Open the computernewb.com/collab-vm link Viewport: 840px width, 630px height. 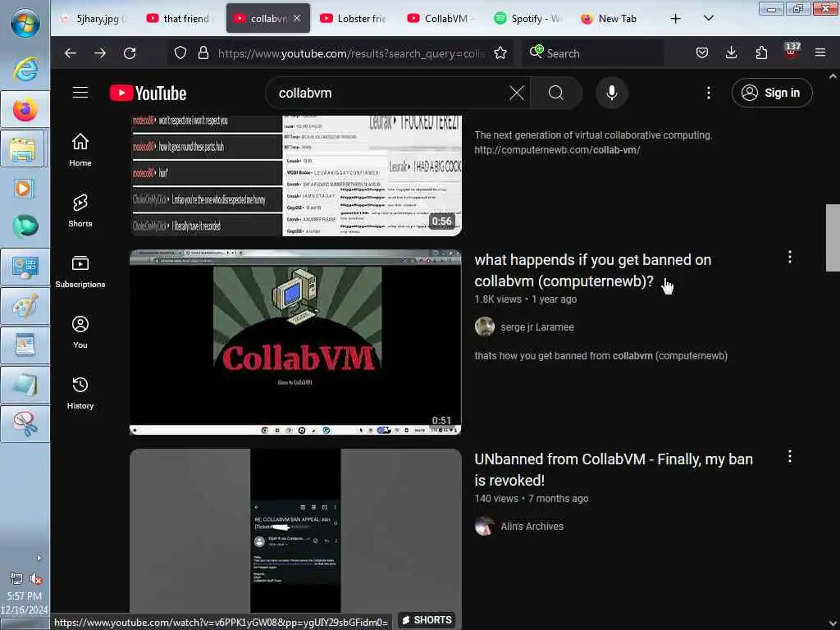[557, 150]
